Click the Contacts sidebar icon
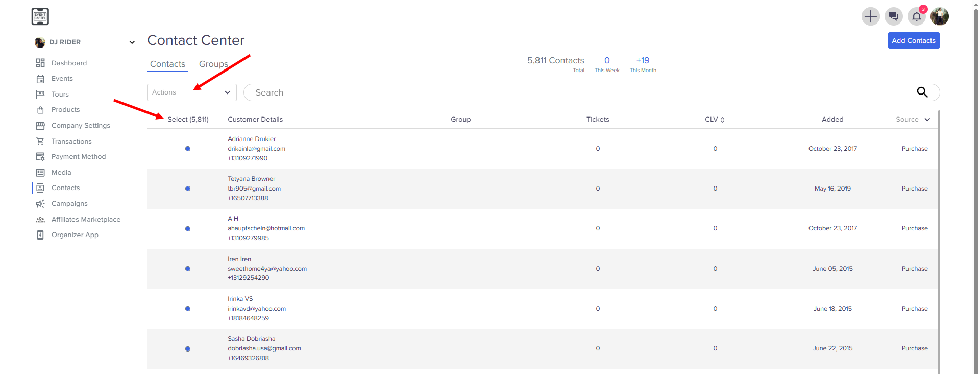The image size is (980, 374). [x=40, y=188]
